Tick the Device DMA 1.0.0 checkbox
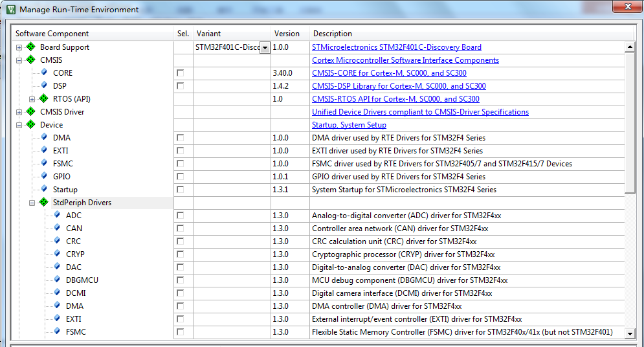Screen dimensions: 644x347 pos(180,137)
